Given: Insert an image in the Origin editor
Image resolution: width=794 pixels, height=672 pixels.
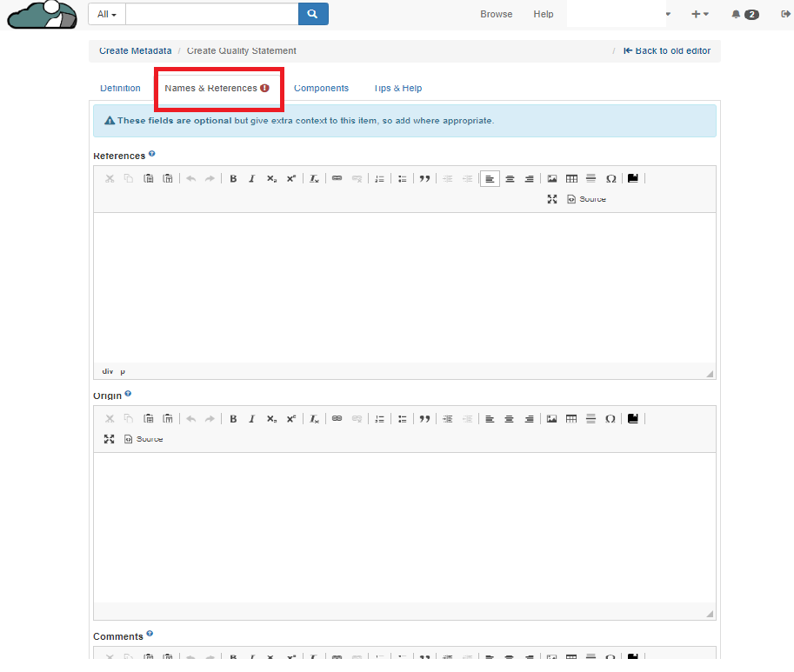Looking at the screenshot, I should pos(552,419).
